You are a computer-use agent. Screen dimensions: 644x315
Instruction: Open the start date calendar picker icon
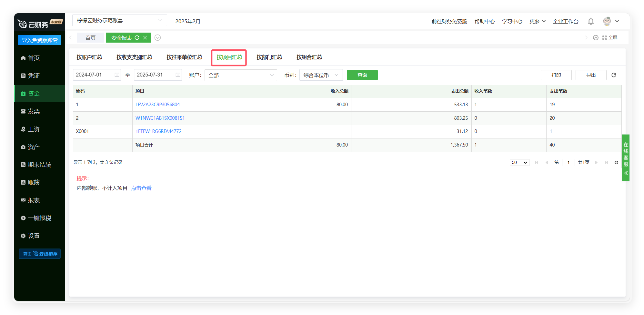pyautogui.click(x=117, y=75)
